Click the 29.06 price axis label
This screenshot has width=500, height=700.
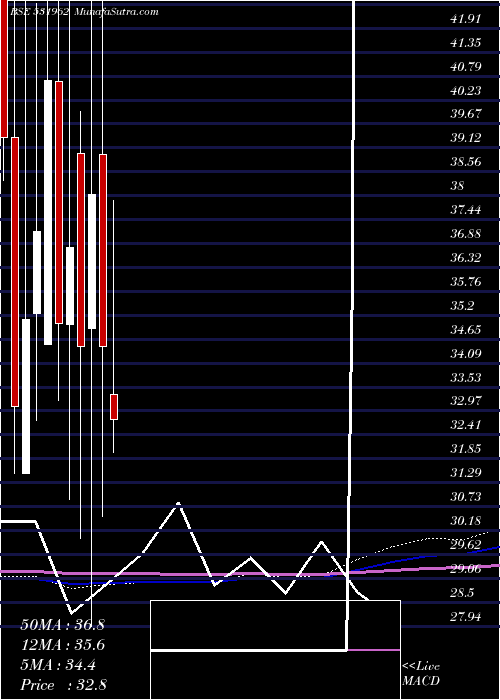[466, 569]
